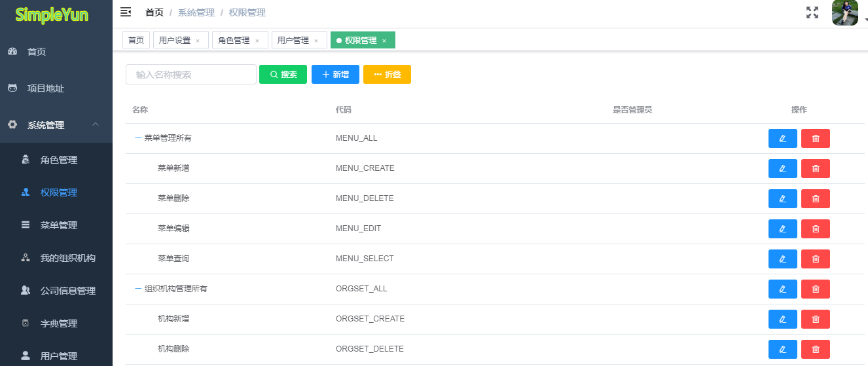868x366 pixels.
Task: Delete the MENU_SELECT row
Action: pyautogui.click(x=816, y=259)
